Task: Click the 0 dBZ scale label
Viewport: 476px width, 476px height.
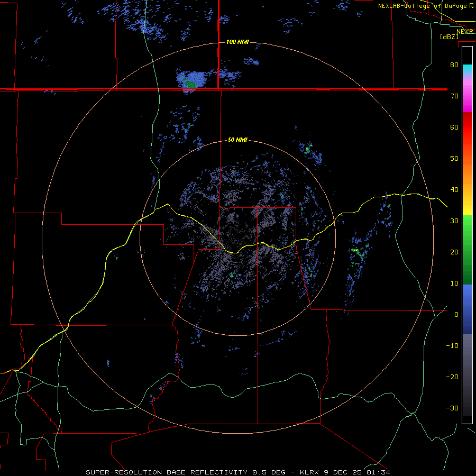Action: tap(456, 315)
